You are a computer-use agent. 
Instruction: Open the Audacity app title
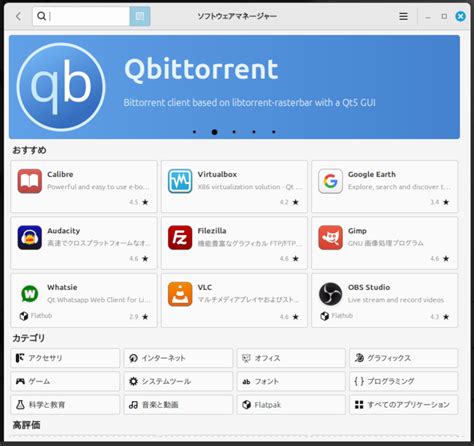pyautogui.click(x=64, y=231)
